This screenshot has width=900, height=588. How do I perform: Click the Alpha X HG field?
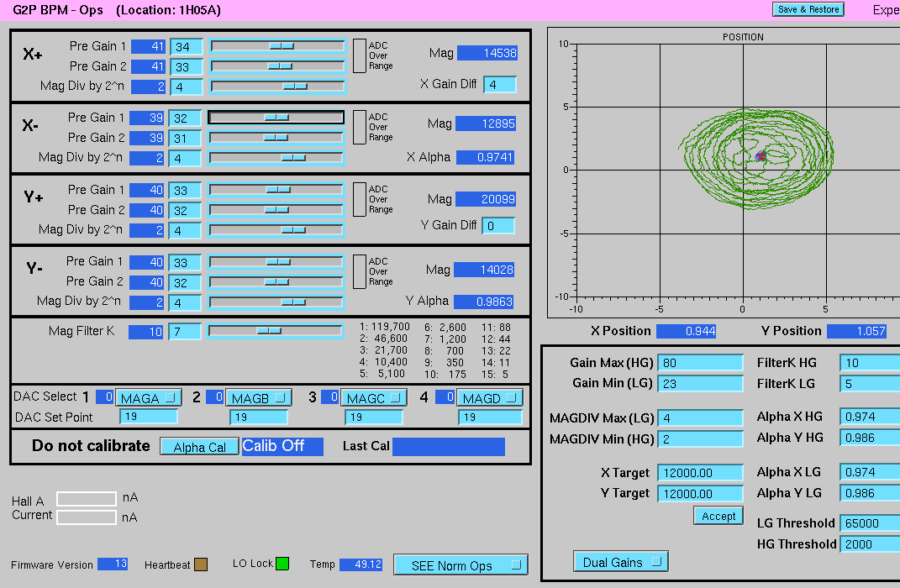(870, 417)
